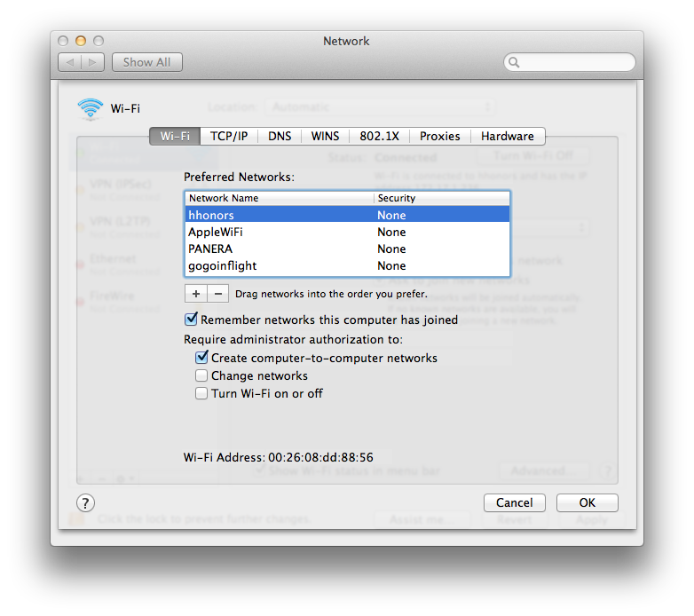Click the Wi-Fi Address 00:26:08:dd:88:56 text
Screen dimensions: 694x616
click(279, 457)
